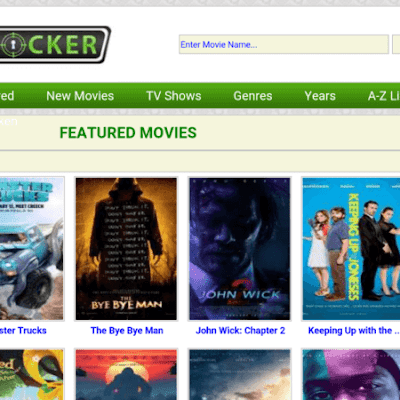
Task: Open the TV Shows menu
Action: 174,96
